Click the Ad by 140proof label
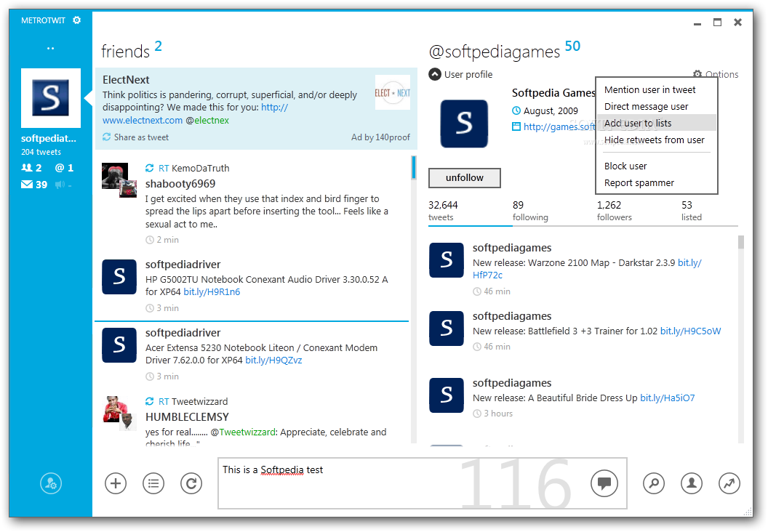768x532 pixels. click(x=380, y=137)
